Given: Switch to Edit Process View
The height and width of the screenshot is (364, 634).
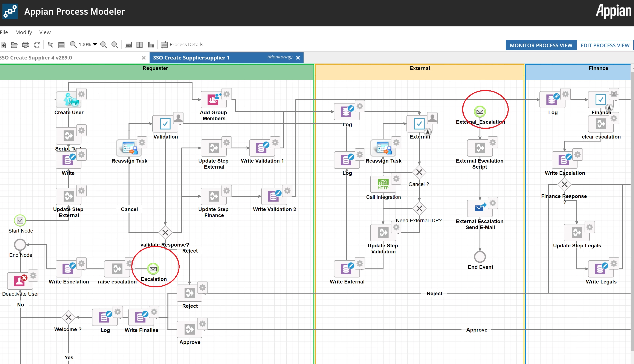Looking at the screenshot, I should click(x=605, y=45).
